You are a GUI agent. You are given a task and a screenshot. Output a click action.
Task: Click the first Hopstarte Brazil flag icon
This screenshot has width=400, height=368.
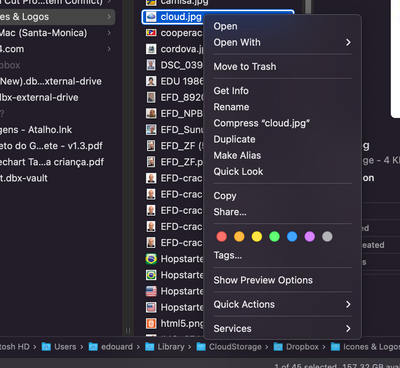click(151, 259)
